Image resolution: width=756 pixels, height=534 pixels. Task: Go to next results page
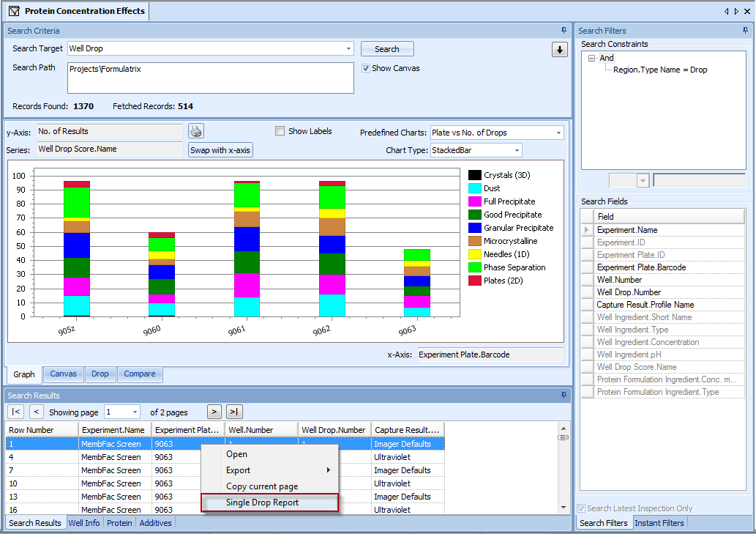click(214, 412)
